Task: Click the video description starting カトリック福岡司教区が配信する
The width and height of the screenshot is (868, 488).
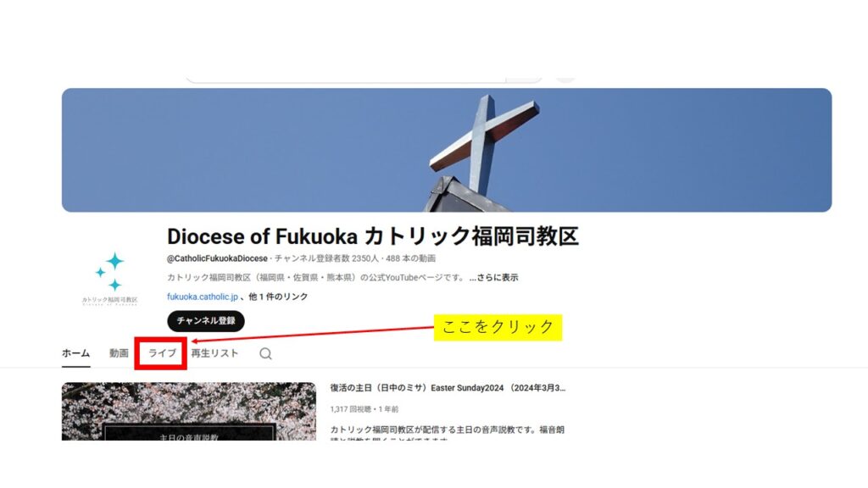Action: (448, 435)
